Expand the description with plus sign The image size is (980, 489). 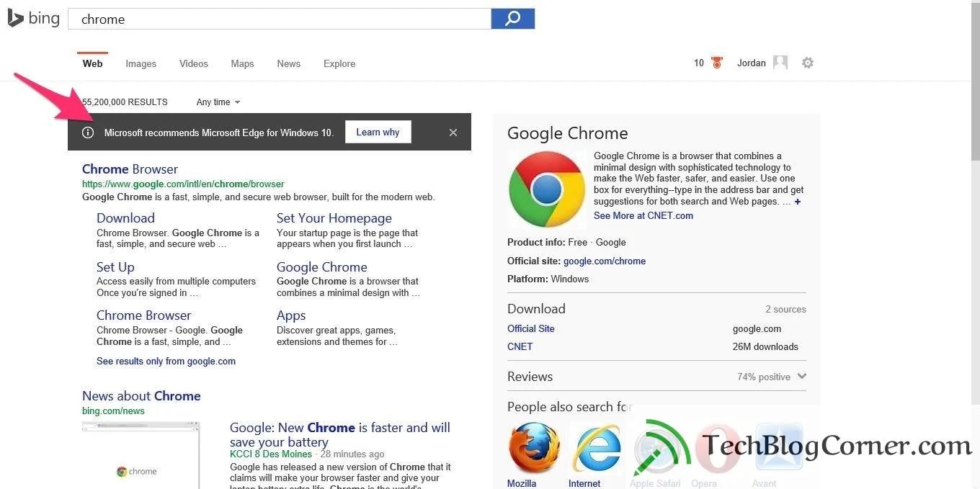[798, 202]
